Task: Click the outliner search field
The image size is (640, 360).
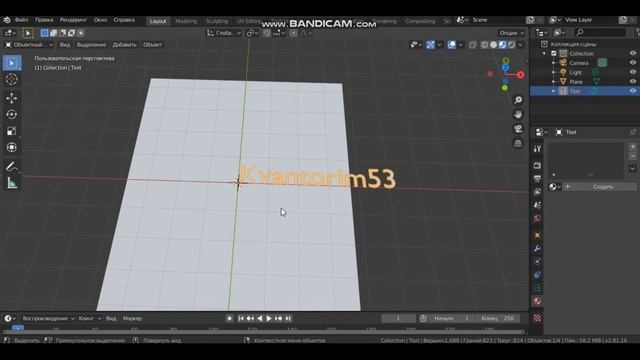Action: [x=600, y=32]
